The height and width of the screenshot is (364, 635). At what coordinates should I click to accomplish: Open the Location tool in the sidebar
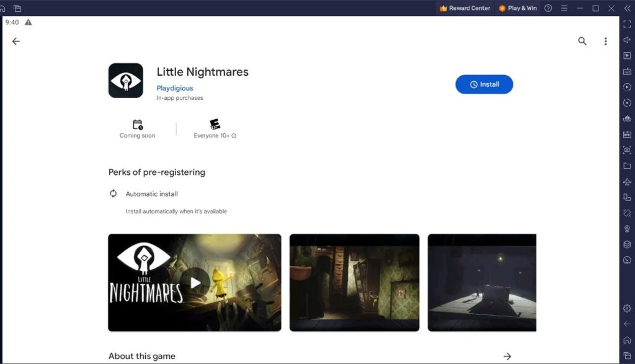(626, 228)
